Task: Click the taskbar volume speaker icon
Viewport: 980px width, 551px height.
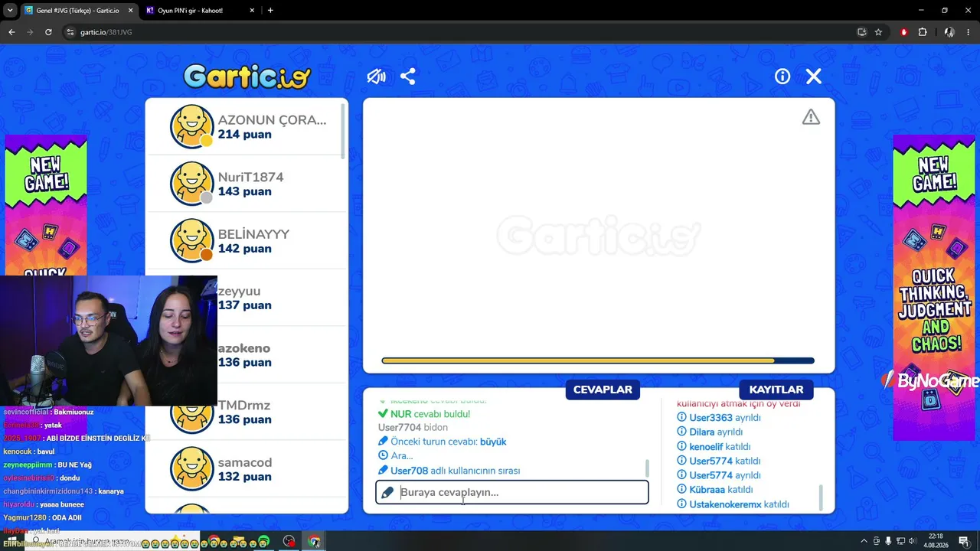Action: coord(913,541)
